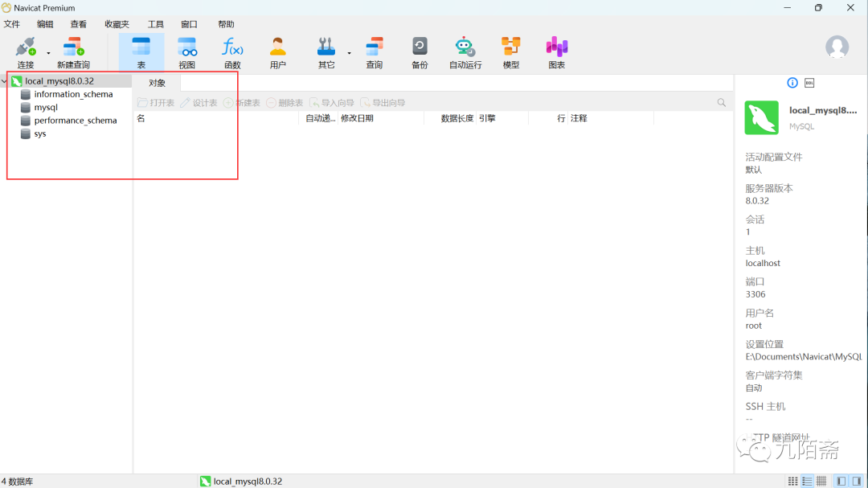The width and height of the screenshot is (868, 488).
Task: Open the 图表 (Charts) toolbar icon
Action: tap(556, 52)
